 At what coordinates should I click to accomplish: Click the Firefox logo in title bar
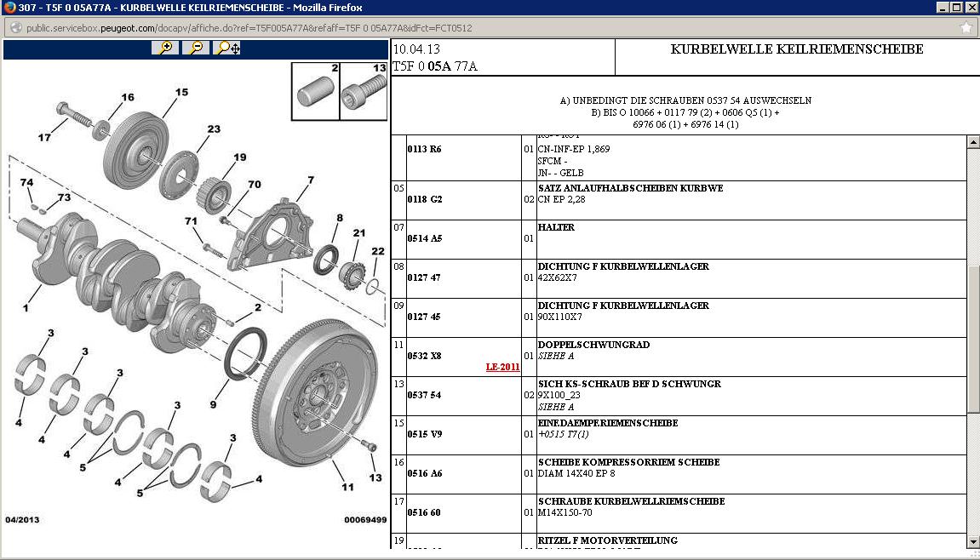(9, 8)
